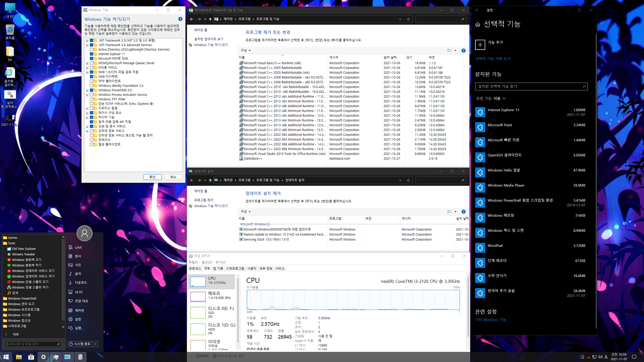The width and height of the screenshot is (644, 362).
Task: Open 선택적 기능 기록 보기 link
Action: coord(493,59)
